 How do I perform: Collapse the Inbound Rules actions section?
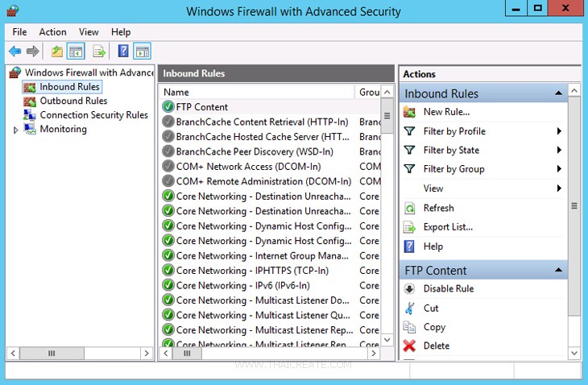point(558,93)
